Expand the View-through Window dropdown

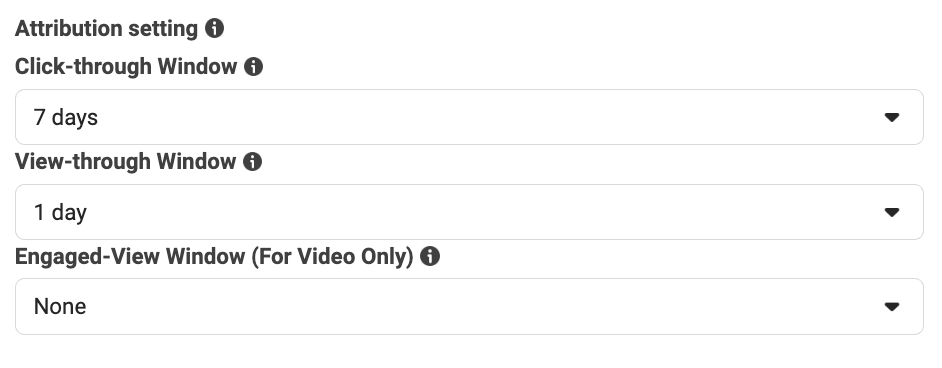pyautogui.click(x=469, y=212)
